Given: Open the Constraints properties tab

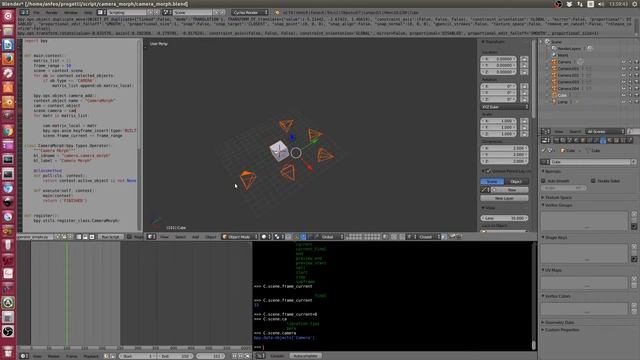Looking at the screenshot, I should click(x=590, y=140).
